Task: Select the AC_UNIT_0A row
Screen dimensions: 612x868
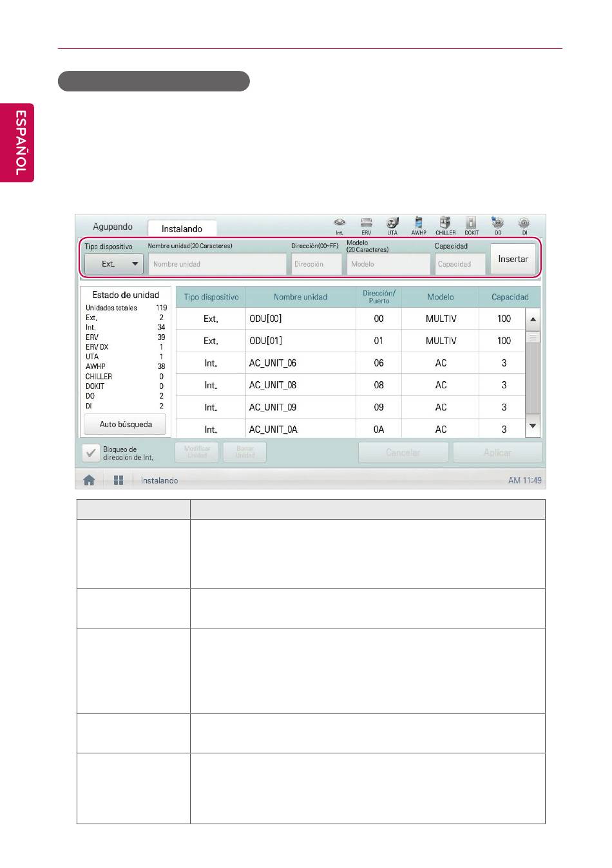Action: pos(350,428)
